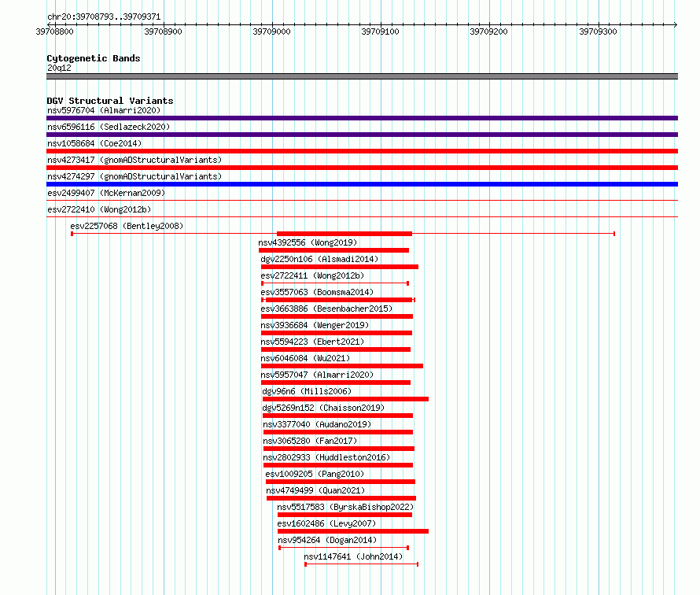Open variant nsv1147641 (John2014) label
Image resolution: width=700 pixels, height=595 pixels.
tap(353, 556)
